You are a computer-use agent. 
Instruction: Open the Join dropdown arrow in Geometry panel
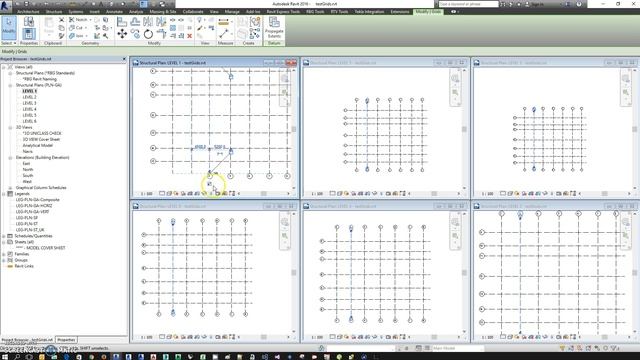tap(87, 36)
